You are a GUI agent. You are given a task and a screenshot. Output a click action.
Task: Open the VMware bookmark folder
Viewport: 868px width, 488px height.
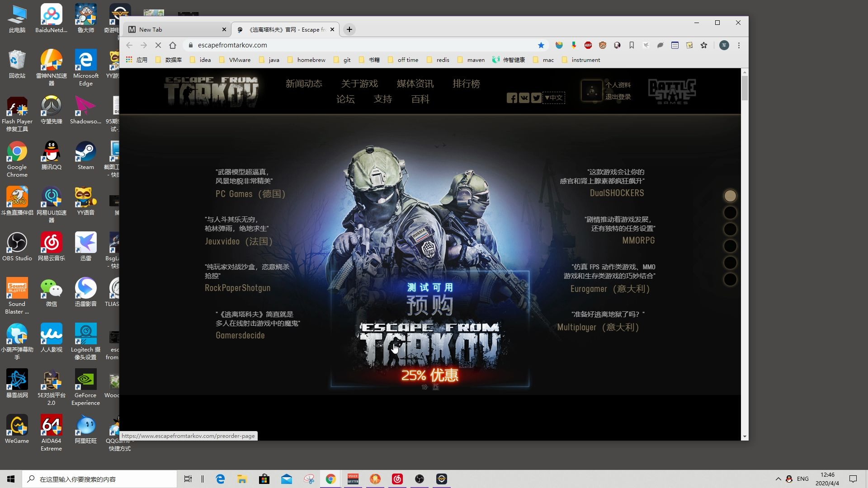pos(235,60)
